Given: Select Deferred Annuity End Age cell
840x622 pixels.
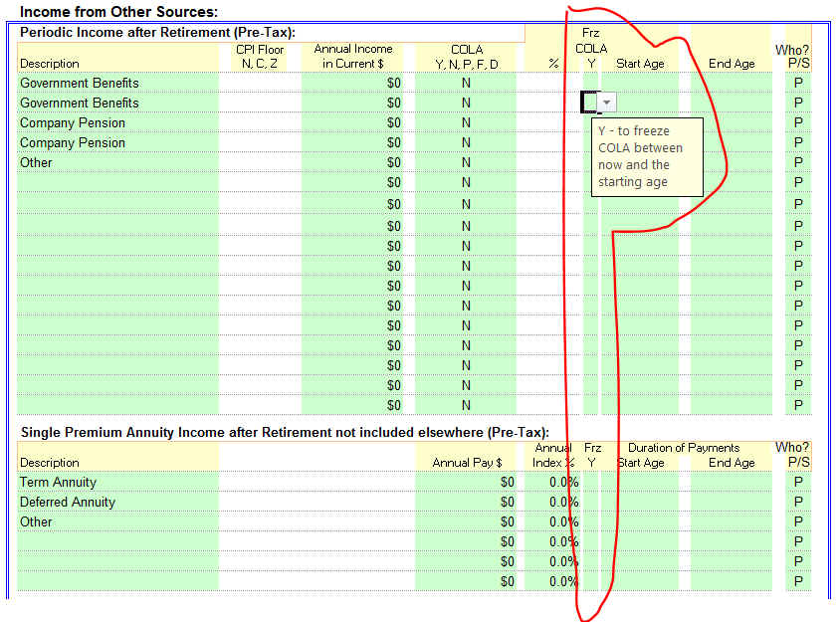Looking at the screenshot, I should coord(732,503).
